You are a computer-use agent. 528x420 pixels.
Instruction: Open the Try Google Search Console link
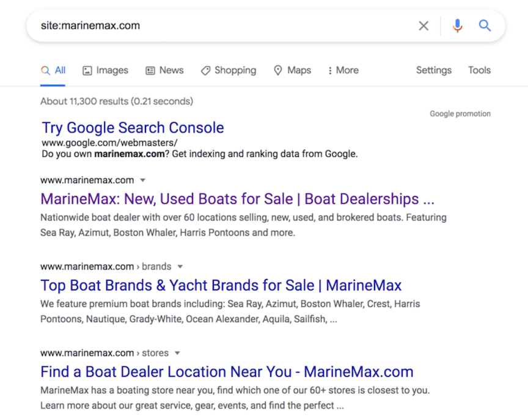133,128
